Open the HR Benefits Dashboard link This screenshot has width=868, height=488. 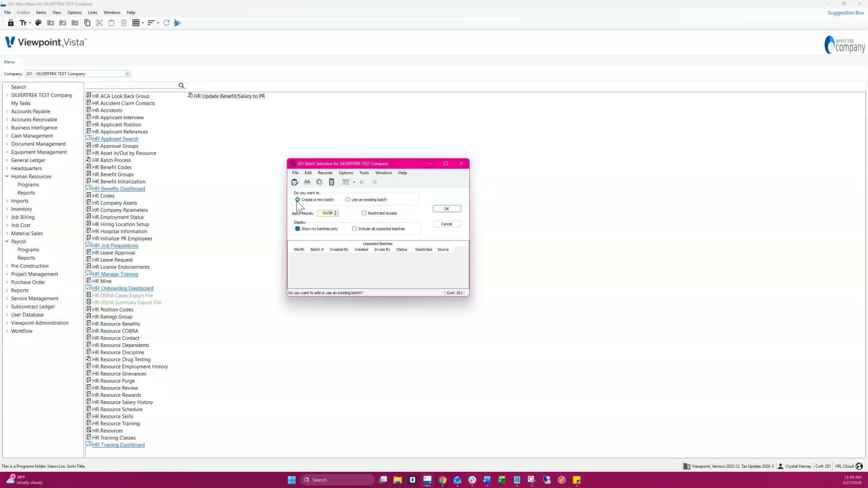pyautogui.click(x=118, y=188)
